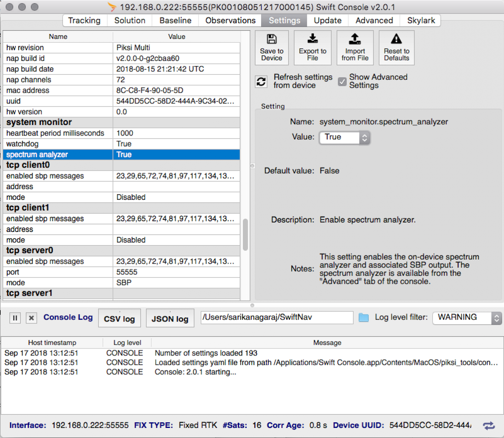Click Import from File icon
This screenshot has width=504, height=438.
coord(355,48)
